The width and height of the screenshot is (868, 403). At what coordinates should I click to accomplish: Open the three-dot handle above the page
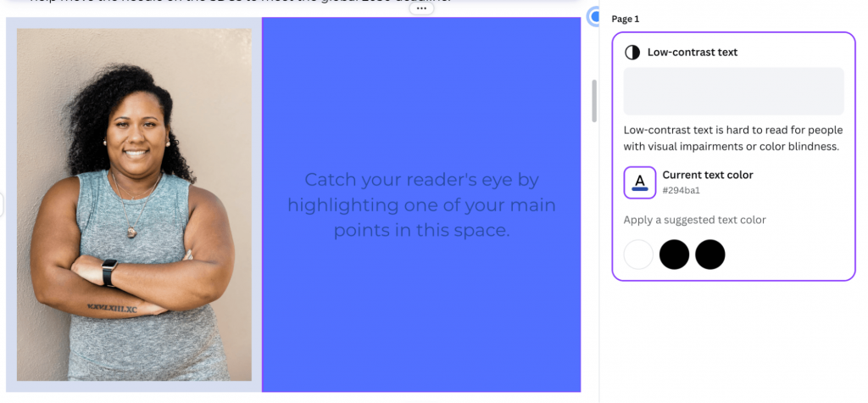click(x=422, y=8)
